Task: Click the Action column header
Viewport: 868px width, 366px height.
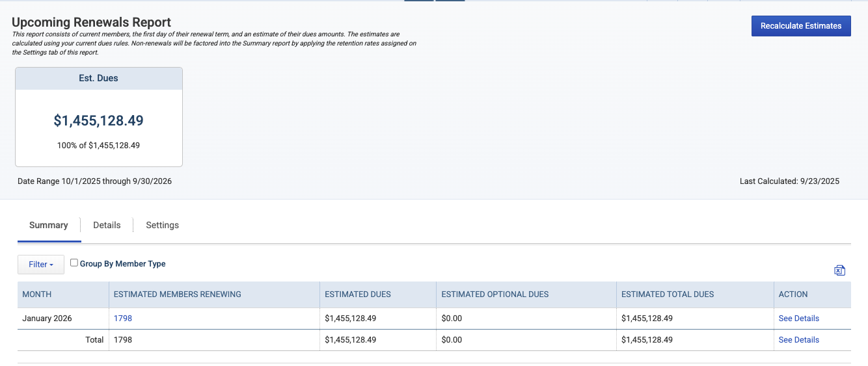Action: pos(793,294)
